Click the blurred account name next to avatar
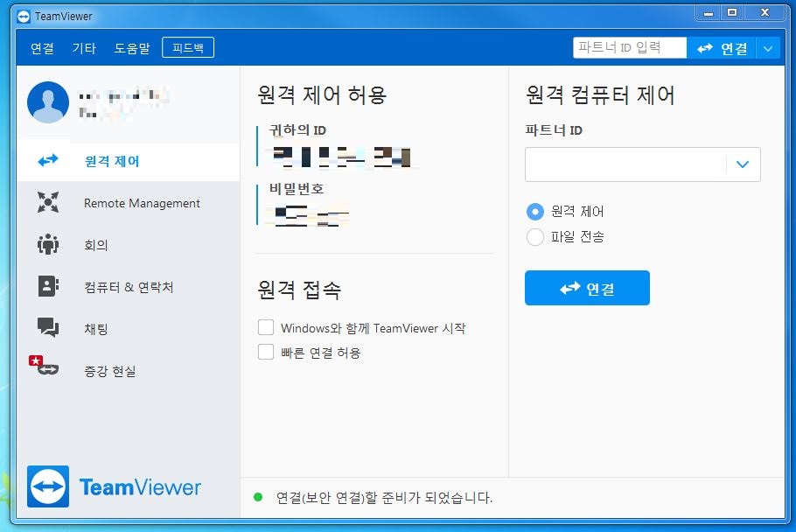Viewport: 796px width, 532px height. point(122,104)
